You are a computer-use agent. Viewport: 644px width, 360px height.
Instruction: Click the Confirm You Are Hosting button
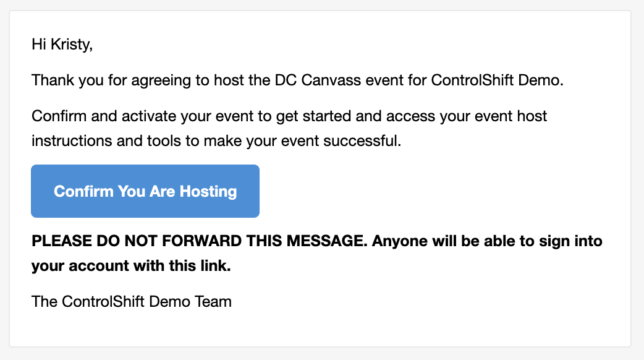pyautogui.click(x=145, y=191)
